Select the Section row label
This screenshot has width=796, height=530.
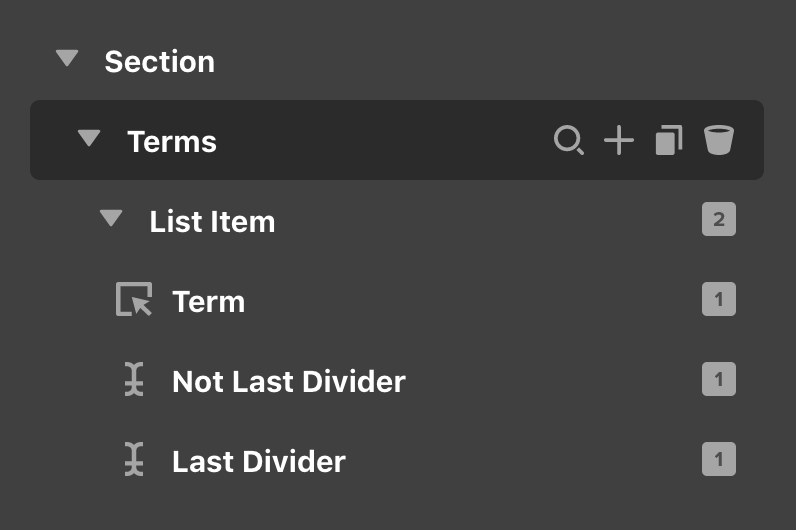click(x=159, y=61)
